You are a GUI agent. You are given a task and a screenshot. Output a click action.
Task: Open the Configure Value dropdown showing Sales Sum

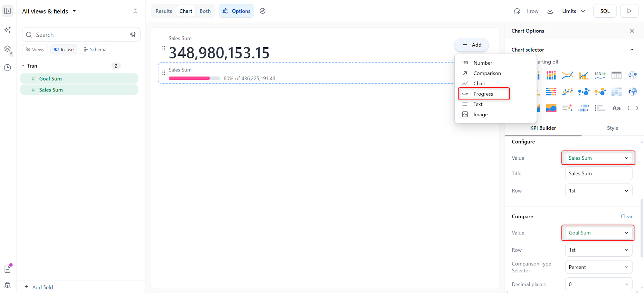(x=599, y=158)
